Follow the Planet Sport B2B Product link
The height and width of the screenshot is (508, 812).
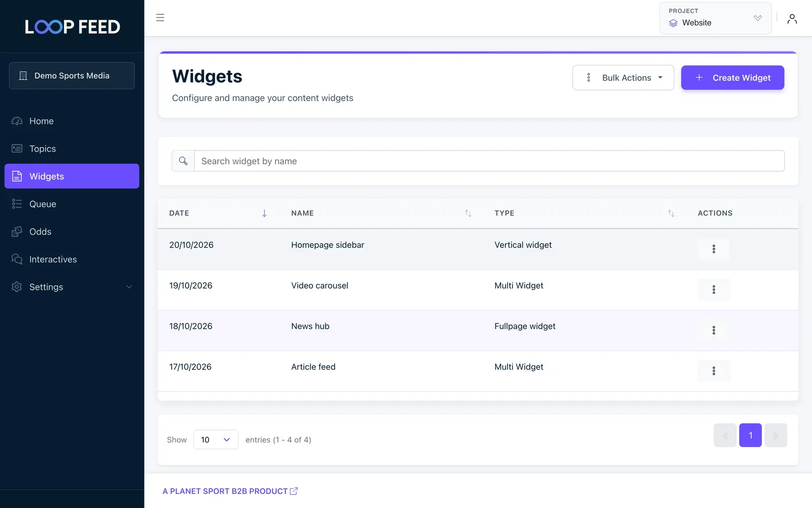(x=230, y=491)
